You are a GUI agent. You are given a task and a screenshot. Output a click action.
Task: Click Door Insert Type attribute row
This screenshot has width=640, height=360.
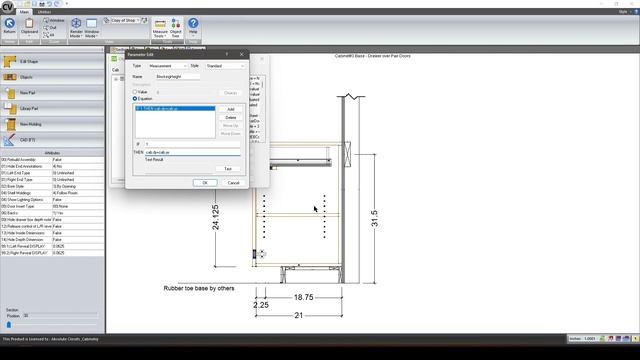tap(52, 207)
